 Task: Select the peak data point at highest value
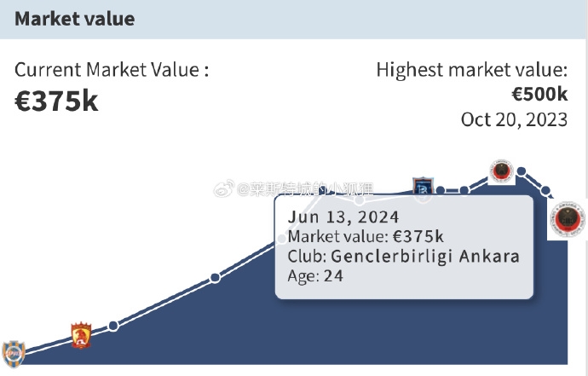tap(522, 171)
